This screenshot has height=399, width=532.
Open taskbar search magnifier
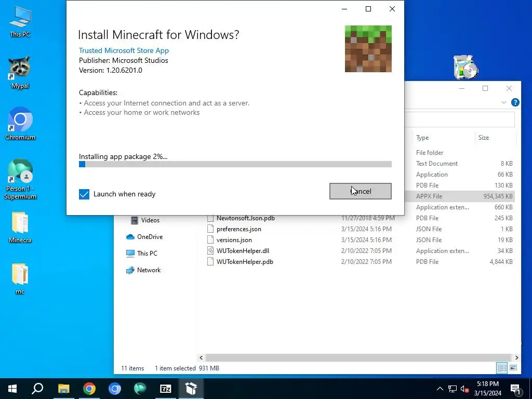point(37,389)
